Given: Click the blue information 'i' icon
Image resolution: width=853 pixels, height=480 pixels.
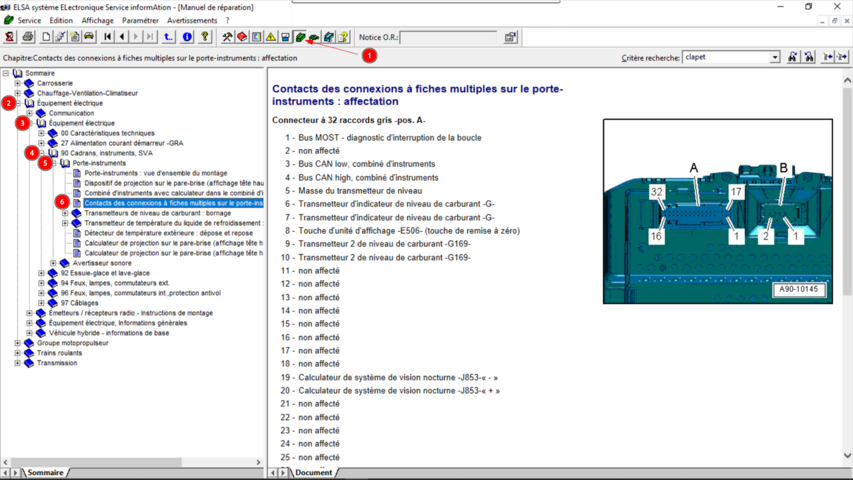Looking at the screenshot, I should click(187, 37).
